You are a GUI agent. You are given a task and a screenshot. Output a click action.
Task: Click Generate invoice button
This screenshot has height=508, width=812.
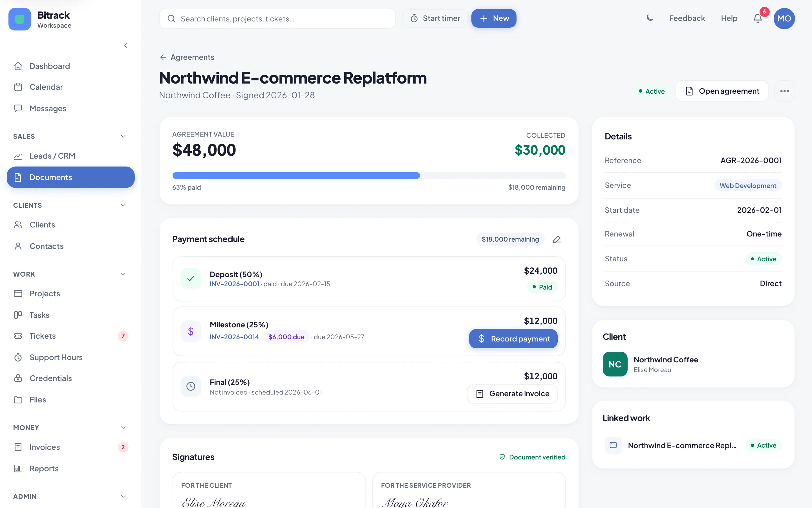pyautogui.click(x=512, y=394)
